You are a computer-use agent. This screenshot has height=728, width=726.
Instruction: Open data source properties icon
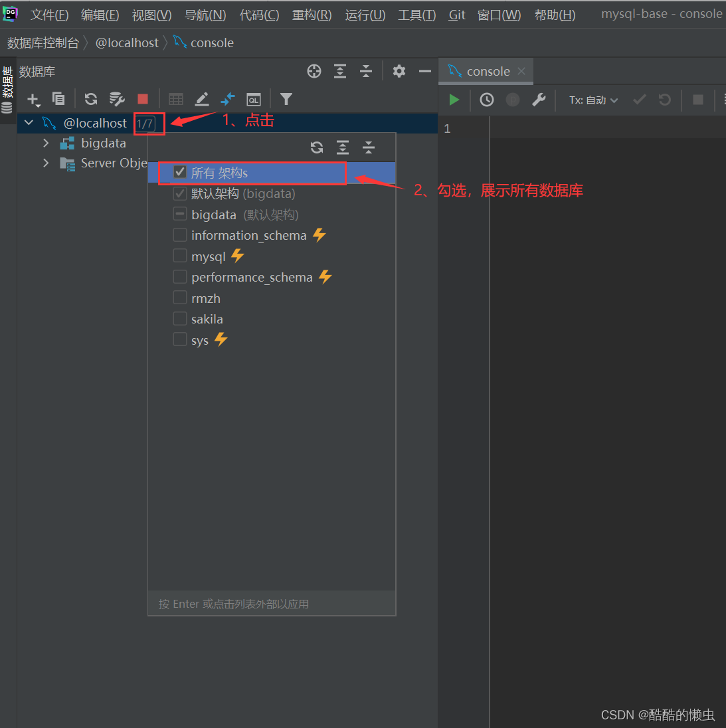(116, 99)
